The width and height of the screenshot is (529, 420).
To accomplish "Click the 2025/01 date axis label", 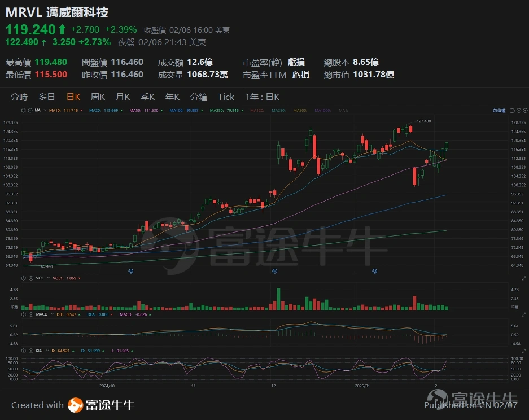I will click(362, 386).
